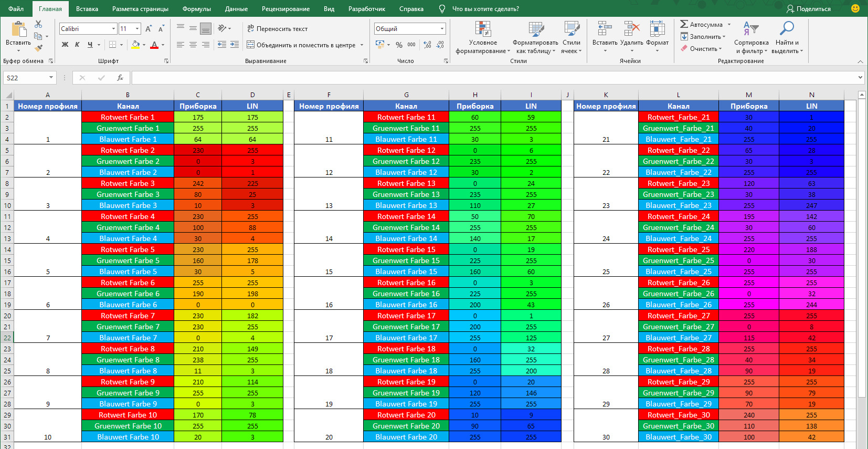Select column header G
Image resolution: width=868 pixels, height=449 pixels.
pyautogui.click(x=406, y=95)
